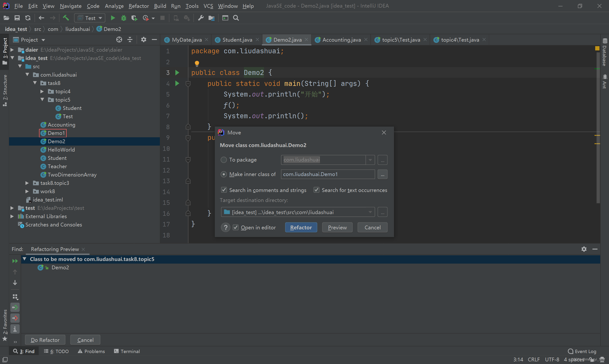
Task: Select the Build project icon
Action: point(65,18)
